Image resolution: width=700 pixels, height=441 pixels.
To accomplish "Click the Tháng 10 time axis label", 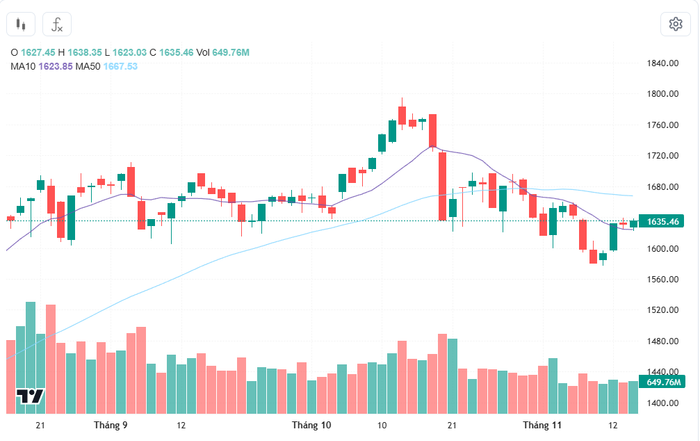I will pos(311,425).
